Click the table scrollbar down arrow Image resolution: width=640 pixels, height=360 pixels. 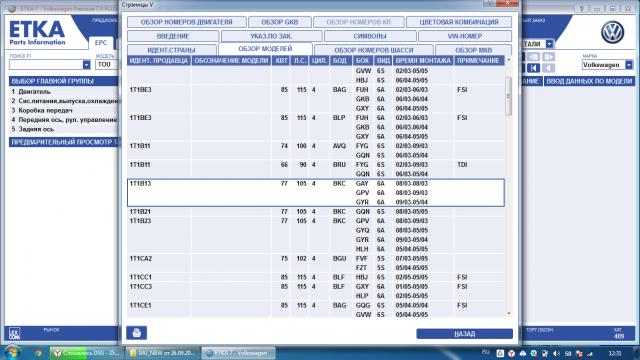click(509, 313)
